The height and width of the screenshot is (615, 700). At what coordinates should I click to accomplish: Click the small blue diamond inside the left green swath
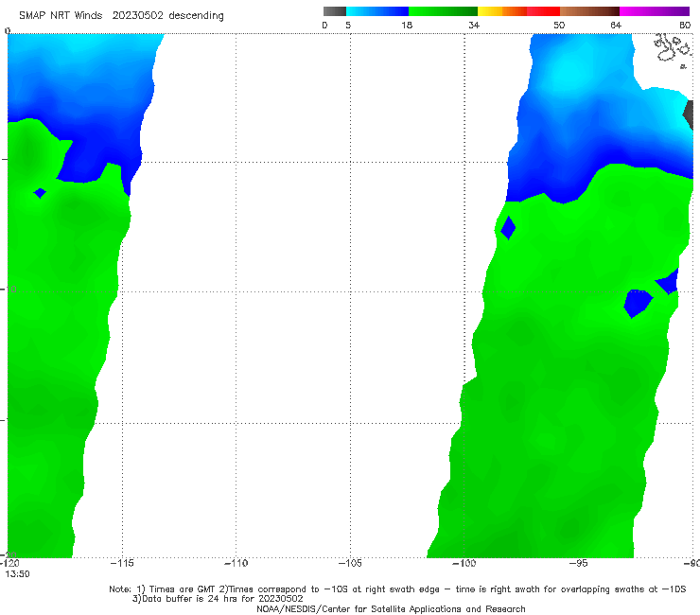click(x=40, y=193)
